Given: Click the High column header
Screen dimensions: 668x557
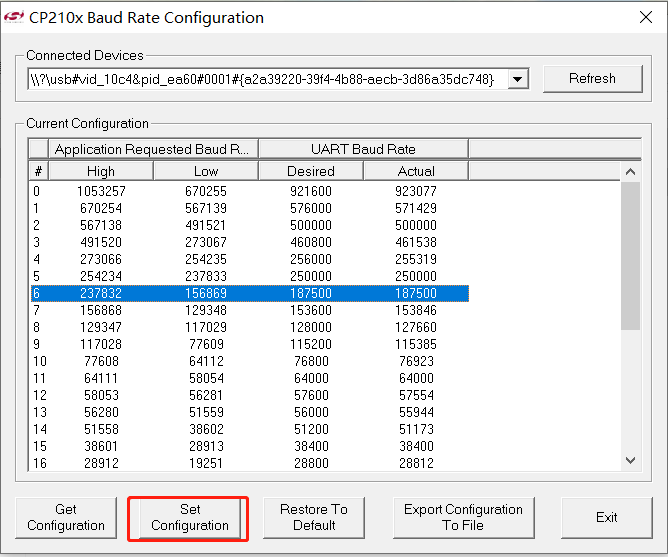Looking at the screenshot, I should [x=101, y=171].
